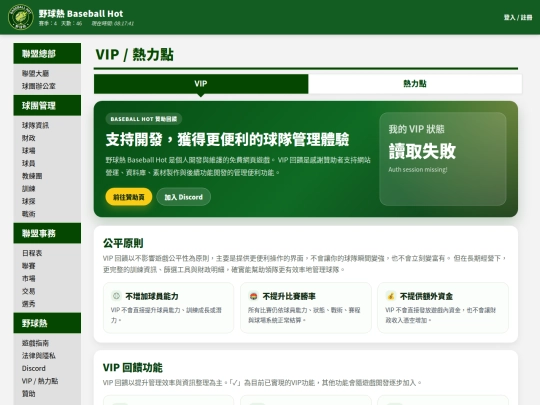Open the 球員 sidebar link

(29, 163)
